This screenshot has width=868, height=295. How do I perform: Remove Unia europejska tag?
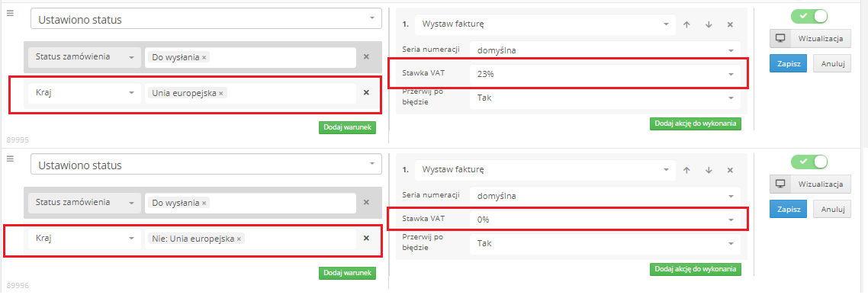221,94
